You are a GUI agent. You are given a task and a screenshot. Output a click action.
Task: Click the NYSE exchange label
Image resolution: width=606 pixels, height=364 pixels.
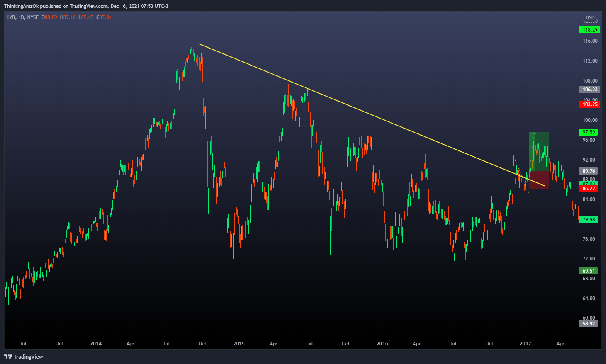[x=33, y=17]
